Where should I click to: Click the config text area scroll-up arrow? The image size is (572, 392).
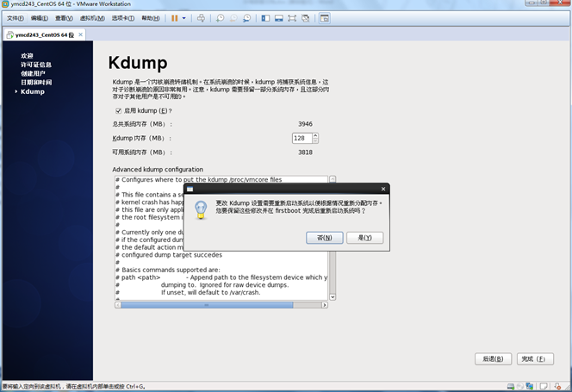pos(333,179)
